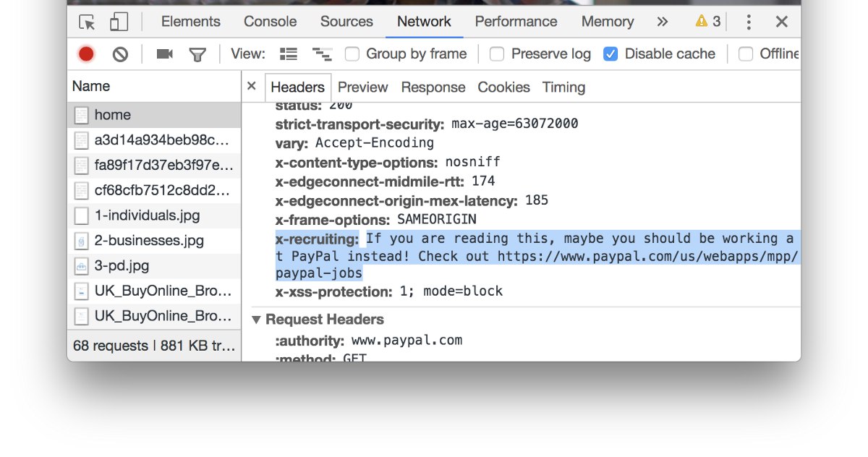Check the Preserve log checkbox
The image size is (868, 457).
[x=497, y=54]
